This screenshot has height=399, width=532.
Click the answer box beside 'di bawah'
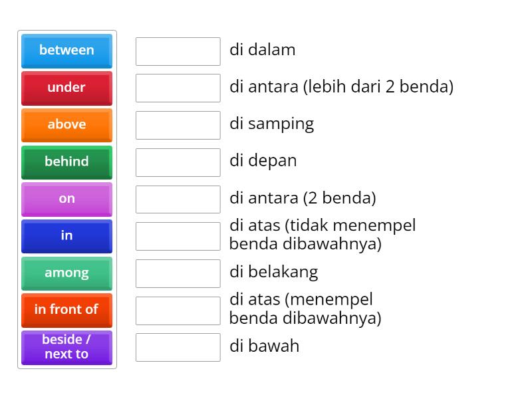tap(178, 346)
